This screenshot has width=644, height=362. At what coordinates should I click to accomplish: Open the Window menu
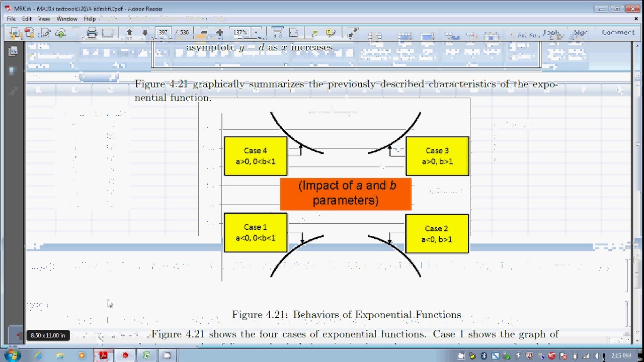point(67,19)
